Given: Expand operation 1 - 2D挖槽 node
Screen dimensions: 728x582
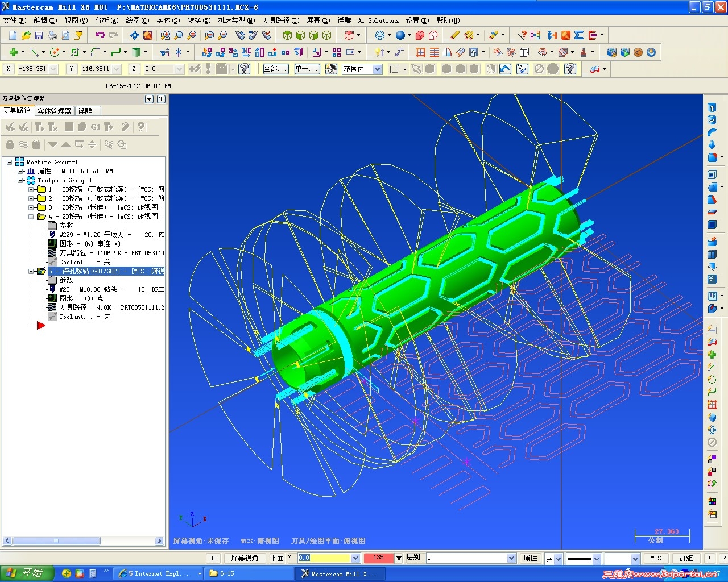Looking at the screenshot, I should click(31, 189).
